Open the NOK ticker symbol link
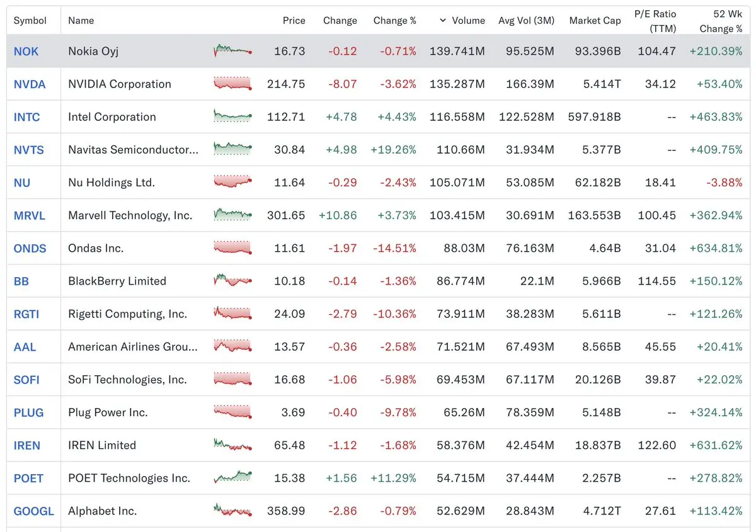 [x=26, y=52]
